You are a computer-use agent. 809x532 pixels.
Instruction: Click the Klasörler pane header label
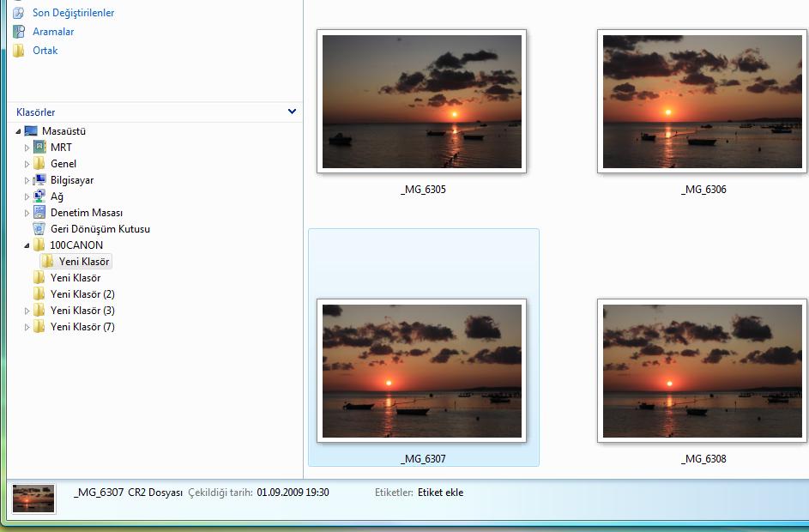pyautogui.click(x=35, y=112)
